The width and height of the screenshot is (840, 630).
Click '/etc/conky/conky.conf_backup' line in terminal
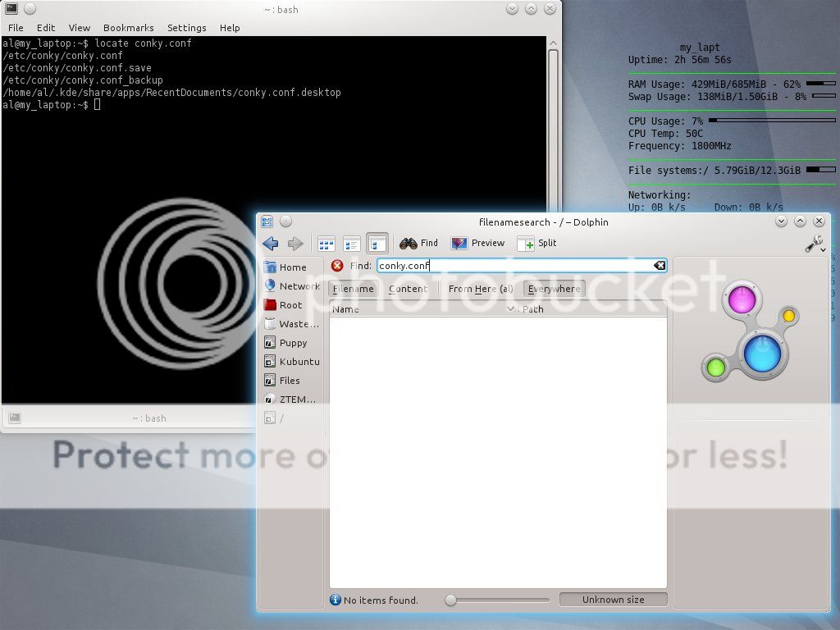pos(83,80)
